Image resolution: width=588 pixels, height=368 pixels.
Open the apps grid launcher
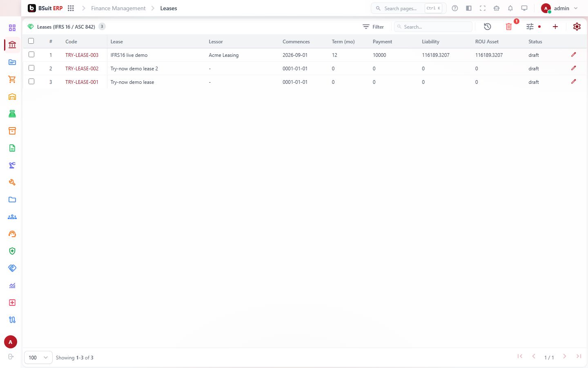pos(71,8)
